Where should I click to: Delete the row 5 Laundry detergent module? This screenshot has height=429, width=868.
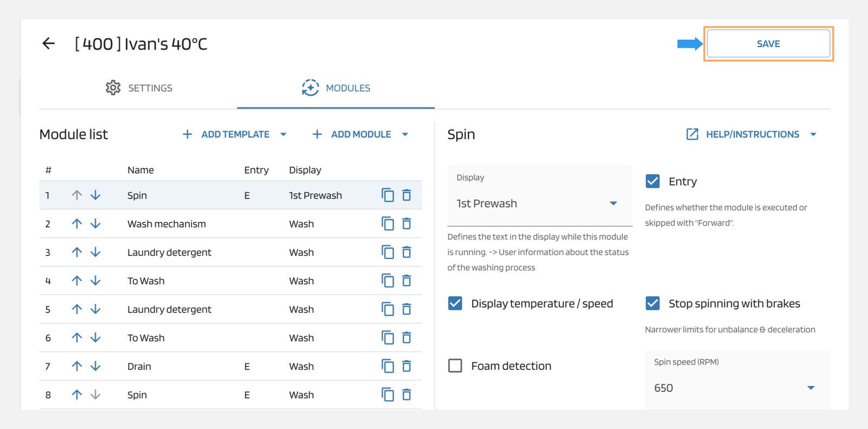406,309
